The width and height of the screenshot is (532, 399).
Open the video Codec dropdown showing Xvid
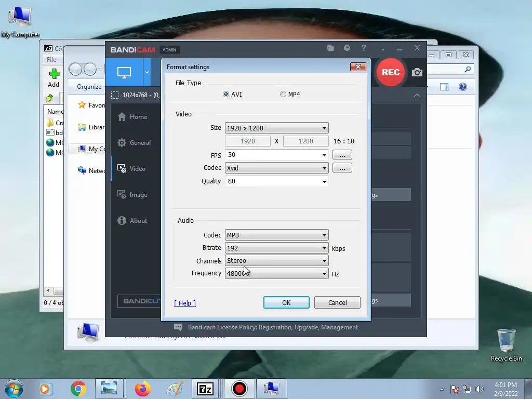[x=276, y=168]
